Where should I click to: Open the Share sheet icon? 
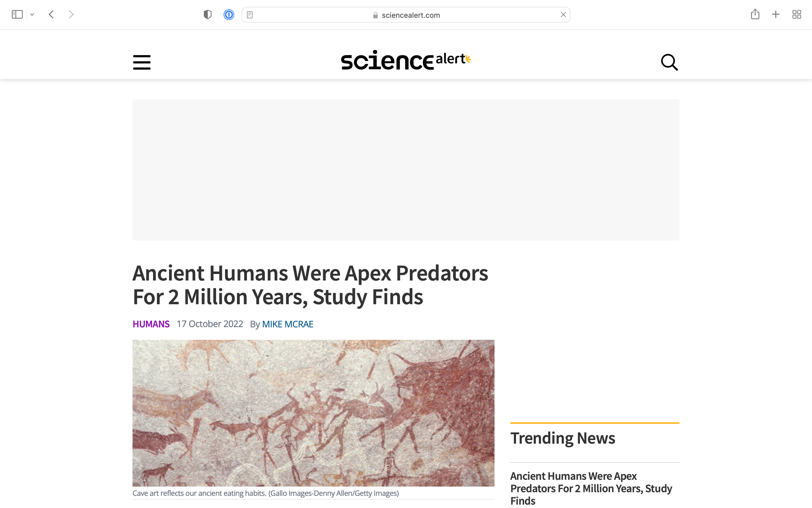(x=755, y=14)
